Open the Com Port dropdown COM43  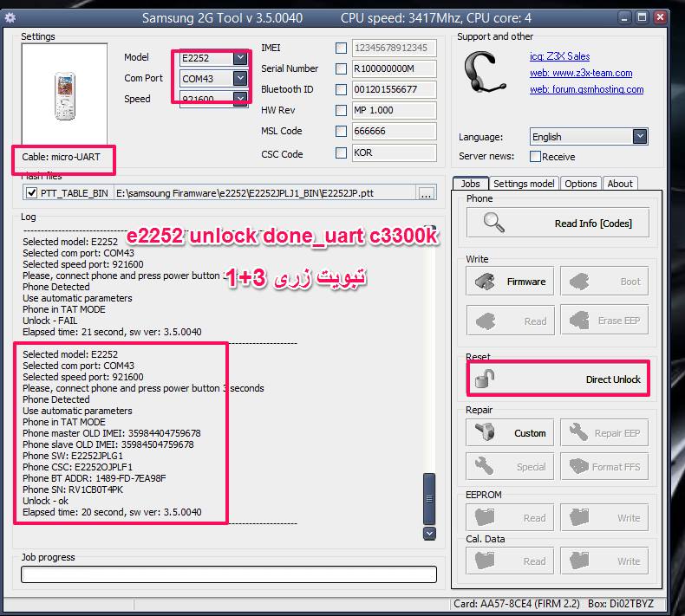(240, 78)
